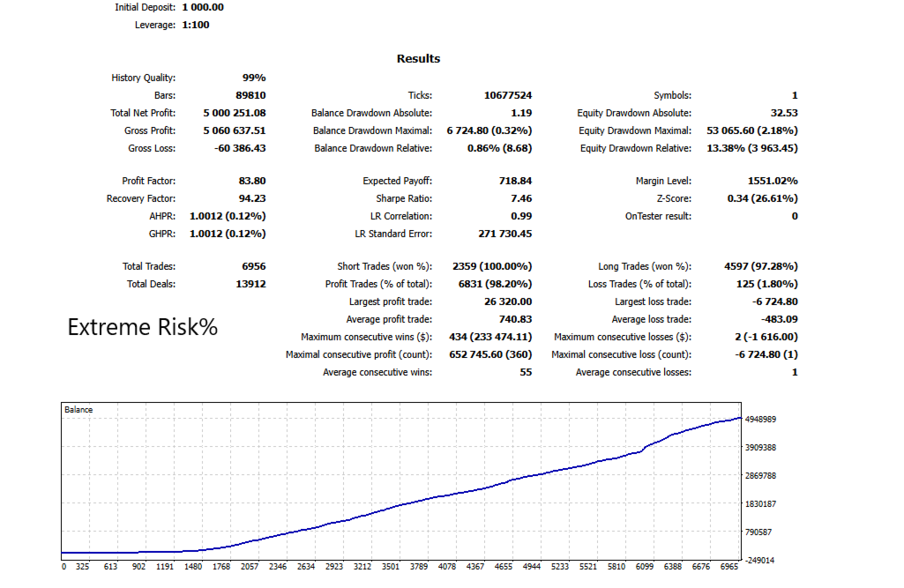The image size is (904, 588).
Task: Select the Initial Deposit value 1 000.00
Action: tap(203, 8)
